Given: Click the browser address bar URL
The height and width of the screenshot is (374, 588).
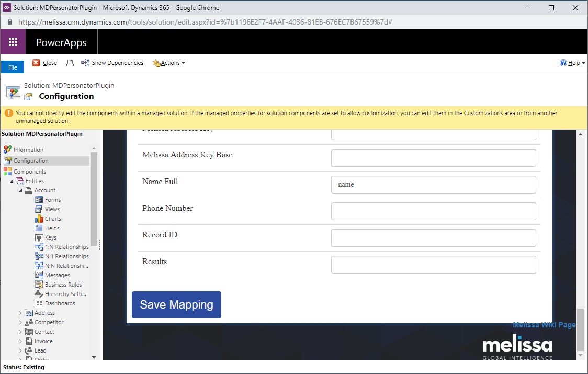Looking at the screenshot, I should [x=205, y=22].
